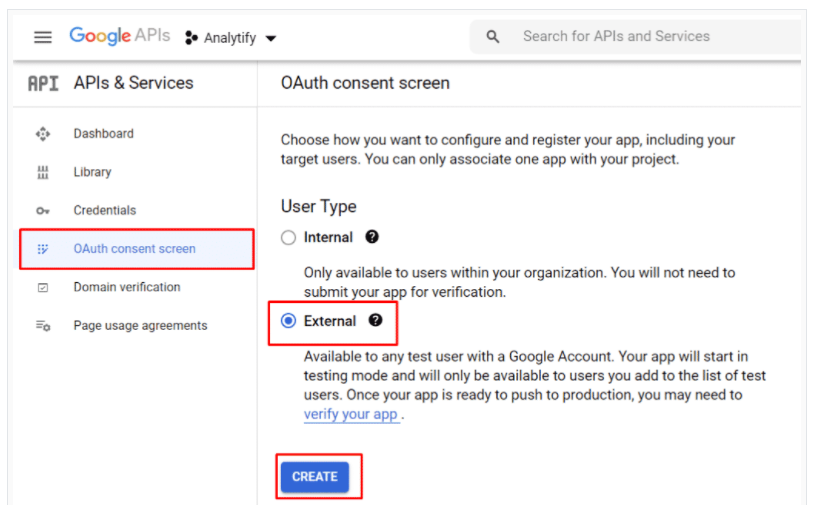Viewport: 820px width, 505px height.
Task: Click the API logo beside APIs & Services
Action: point(43,83)
